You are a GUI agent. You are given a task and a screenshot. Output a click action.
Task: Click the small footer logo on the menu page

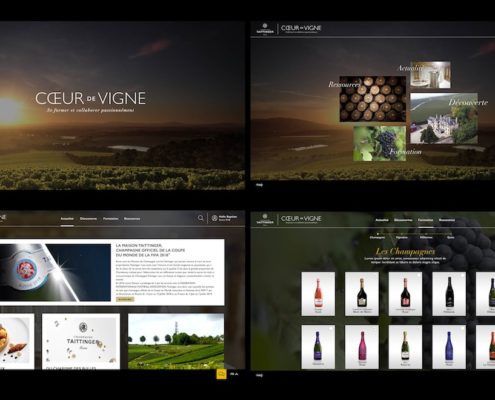259,184
